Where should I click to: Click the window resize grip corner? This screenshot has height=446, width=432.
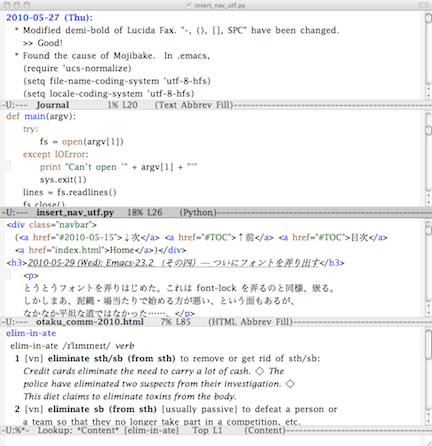(428, 442)
